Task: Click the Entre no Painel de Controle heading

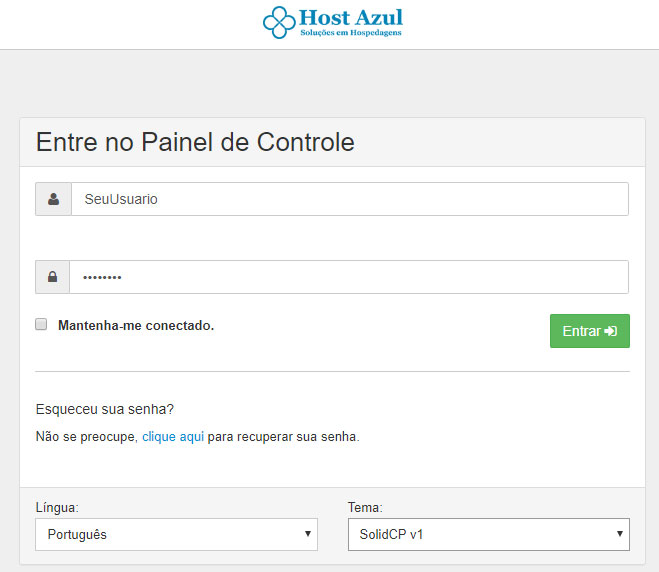Action: (x=195, y=142)
